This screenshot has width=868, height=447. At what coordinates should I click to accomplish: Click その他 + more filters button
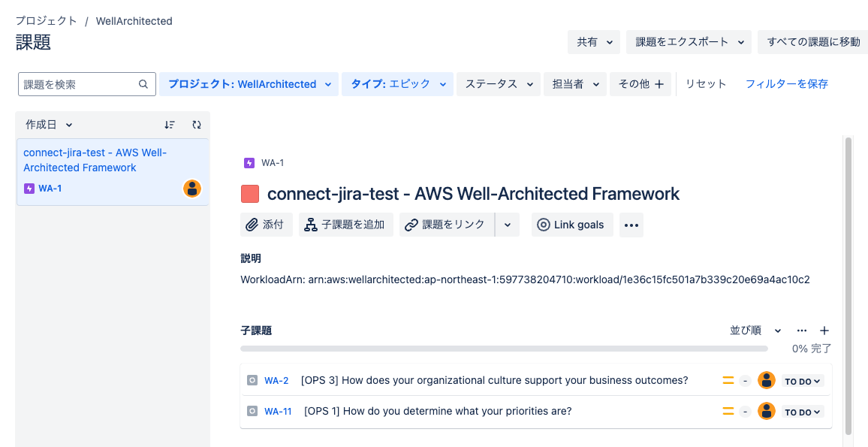tap(640, 84)
